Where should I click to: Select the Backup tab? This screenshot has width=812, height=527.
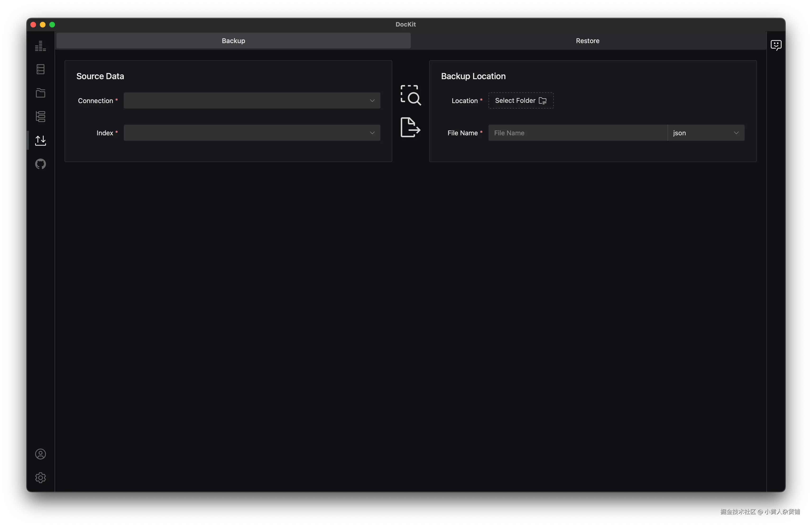click(x=233, y=41)
